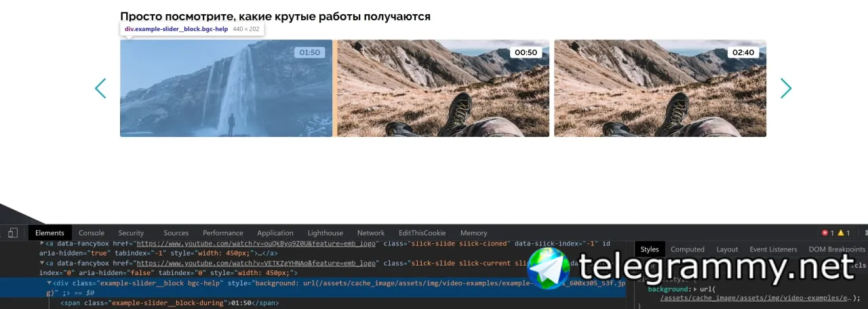Click the previous slide arrow
This screenshot has height=309, width=868.
point(100,88)
